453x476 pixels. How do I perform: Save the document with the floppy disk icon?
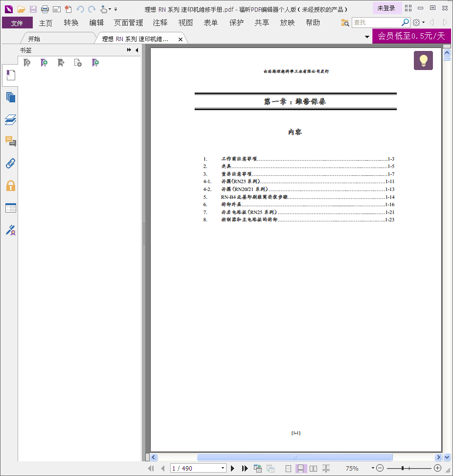coord(33,9)
